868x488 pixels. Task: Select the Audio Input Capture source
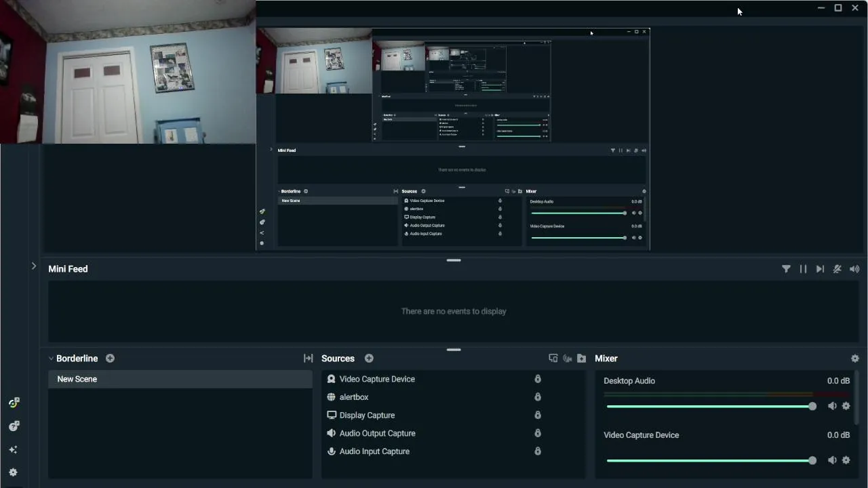click(453, 451)
